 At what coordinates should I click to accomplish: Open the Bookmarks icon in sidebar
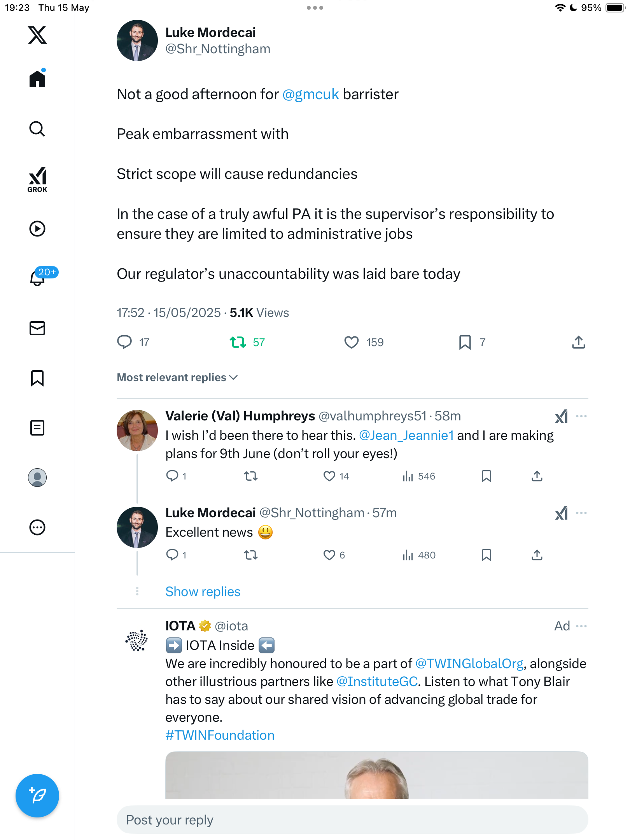pos(37,378)
